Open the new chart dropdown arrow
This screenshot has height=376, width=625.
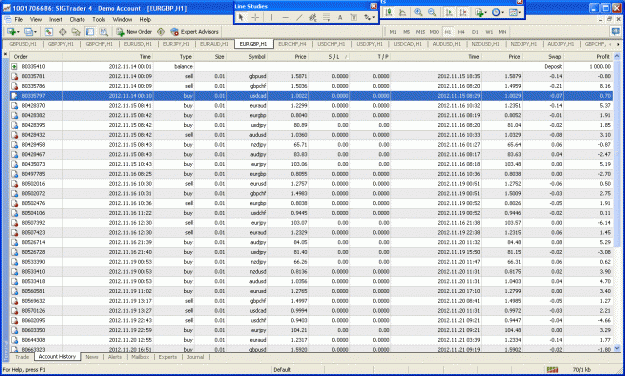pos(19,32)
